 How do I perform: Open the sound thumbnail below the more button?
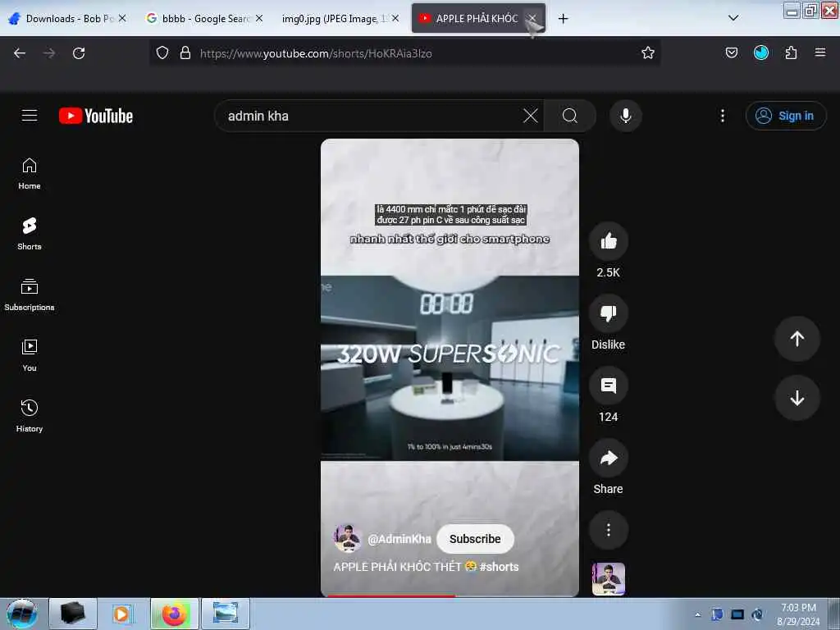608,579
